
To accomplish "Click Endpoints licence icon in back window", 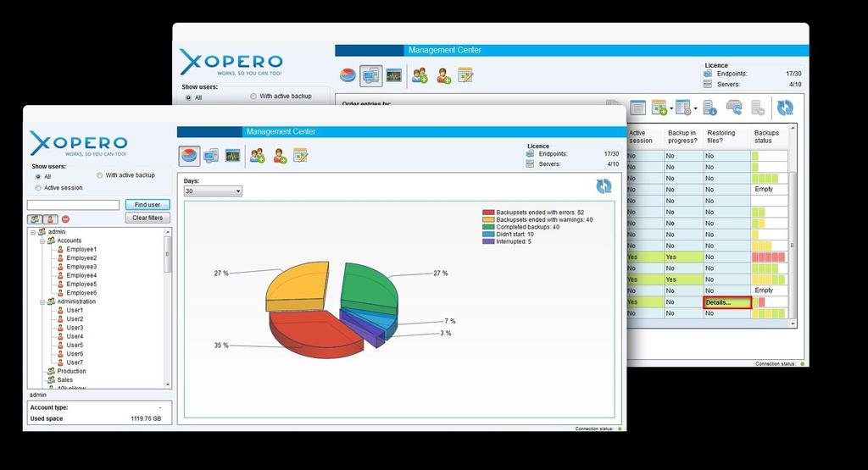I will pos(708,74).
